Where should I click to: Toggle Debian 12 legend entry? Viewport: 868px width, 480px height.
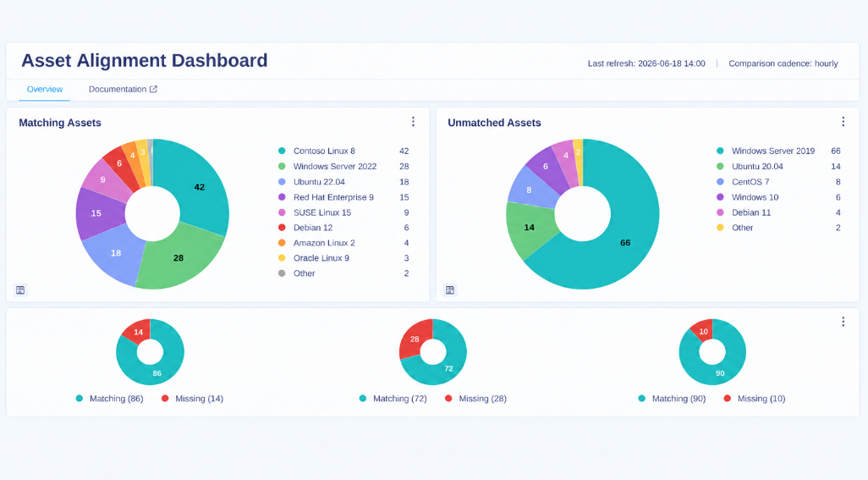343,228
